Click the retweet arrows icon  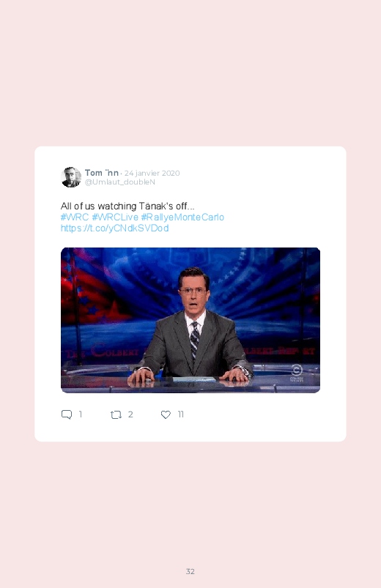point(116,414)
